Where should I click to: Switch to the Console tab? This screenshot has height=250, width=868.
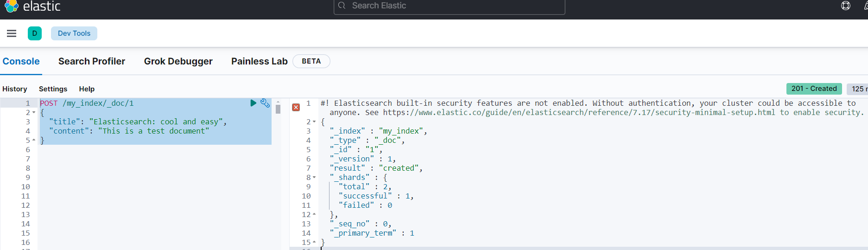coord(21,61)
